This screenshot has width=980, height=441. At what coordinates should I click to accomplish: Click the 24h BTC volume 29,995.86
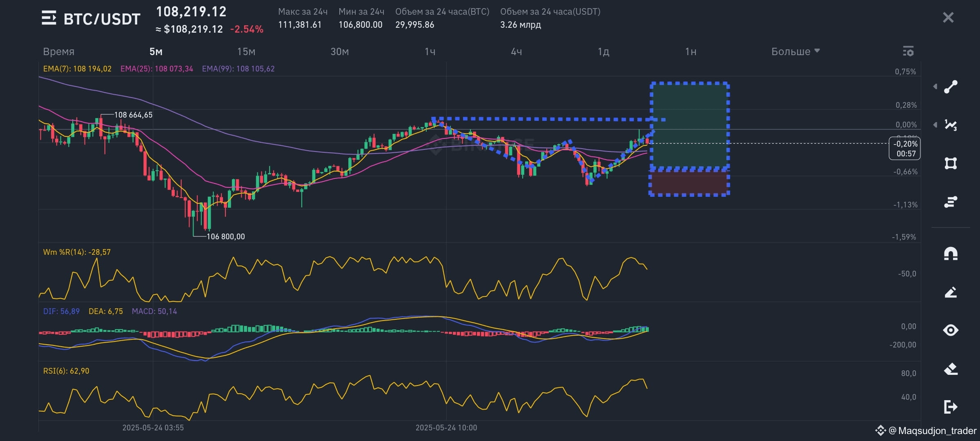pos(415,24)
